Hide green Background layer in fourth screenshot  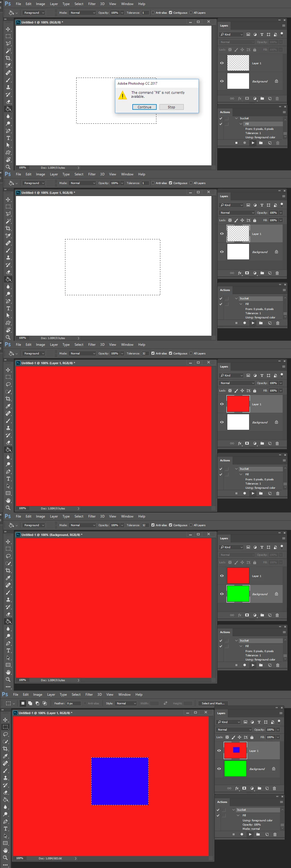click(x=222, y=594)
